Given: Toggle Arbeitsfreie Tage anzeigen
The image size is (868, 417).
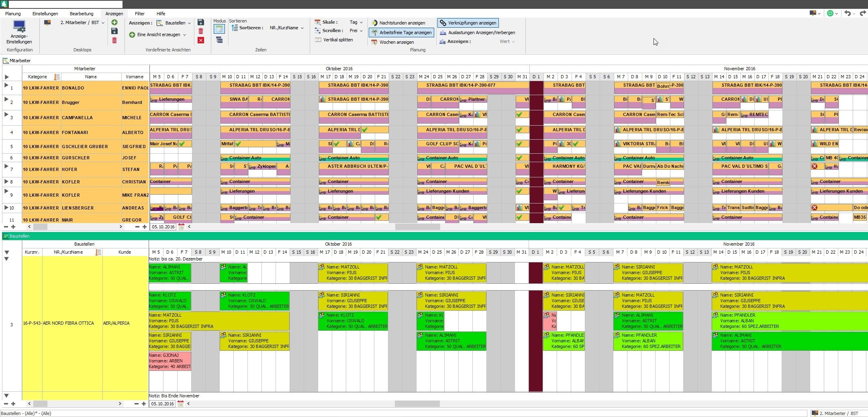Looking at the screenshot, I should 401,33.
